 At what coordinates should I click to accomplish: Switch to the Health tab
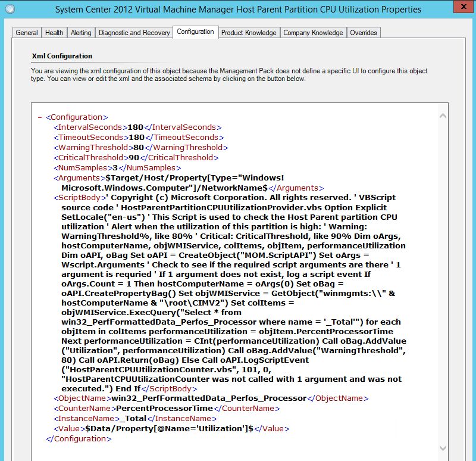(x=54, y=33)
